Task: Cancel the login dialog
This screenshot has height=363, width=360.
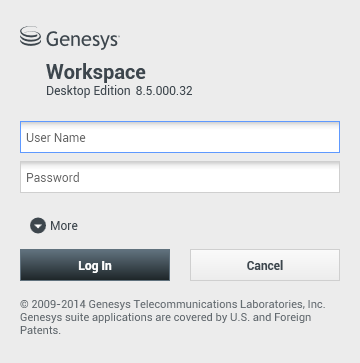Action: tap(265, 265)
